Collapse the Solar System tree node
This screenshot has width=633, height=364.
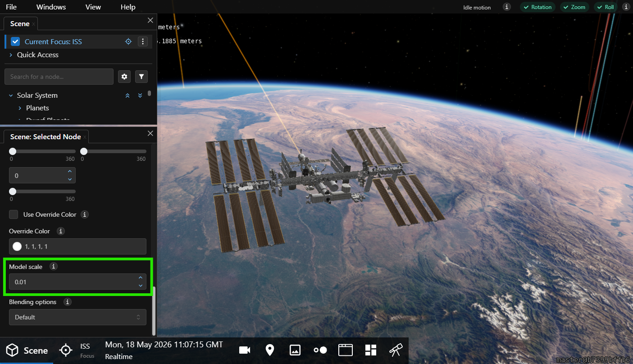coord(11,95)
